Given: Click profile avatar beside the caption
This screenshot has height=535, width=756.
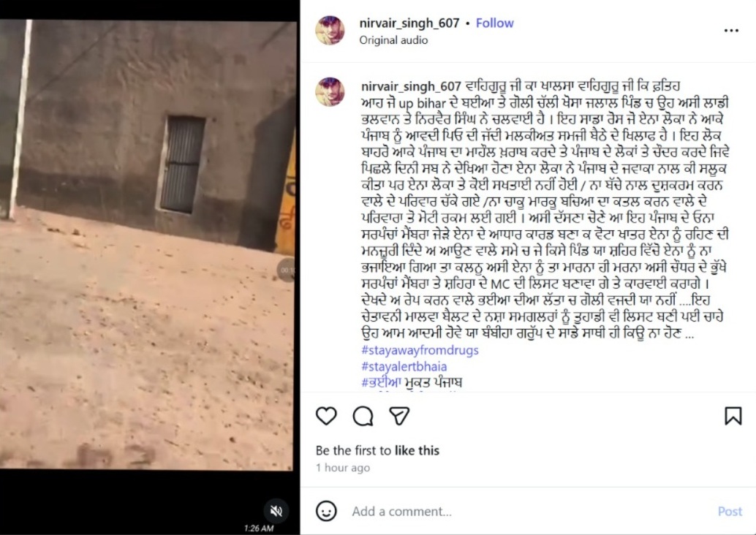Looking at the screenshot, I should (x=330, y=91).
